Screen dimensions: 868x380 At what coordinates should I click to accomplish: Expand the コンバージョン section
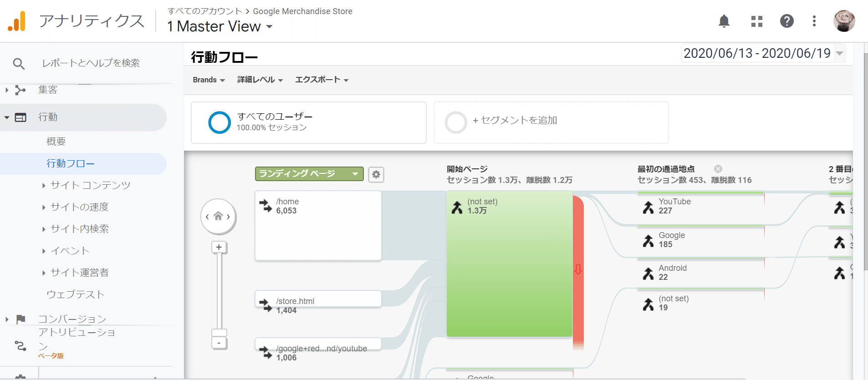tap(7, 319)
